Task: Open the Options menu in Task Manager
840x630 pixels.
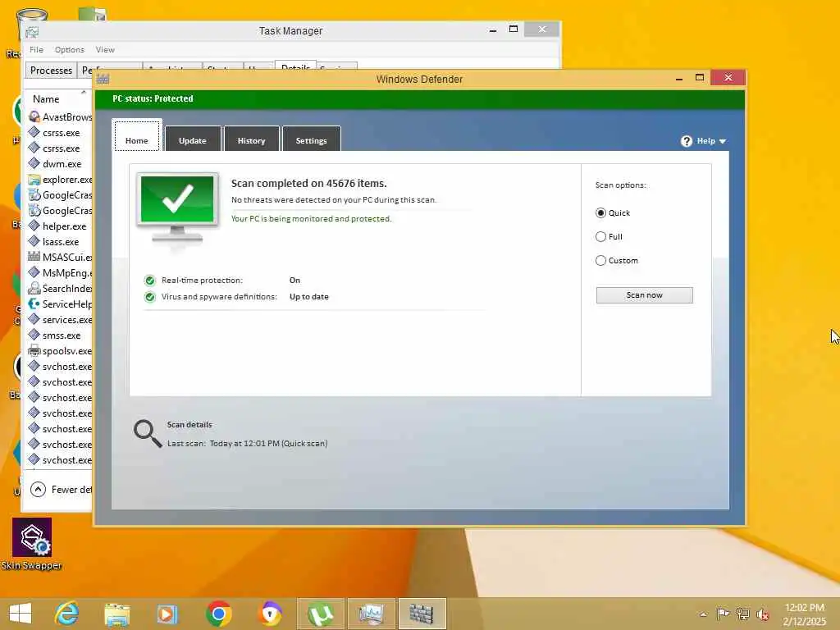Action: [69, 50]
